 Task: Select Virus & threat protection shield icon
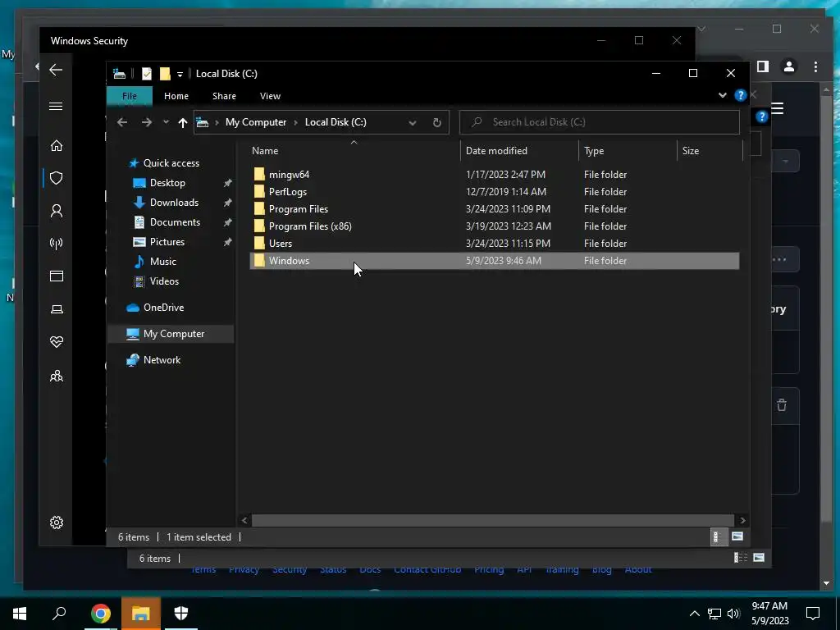(57, 178)
